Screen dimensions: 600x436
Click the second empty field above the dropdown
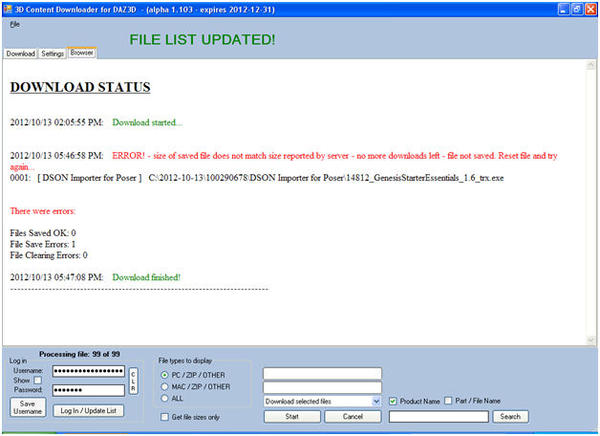(323, 387)
